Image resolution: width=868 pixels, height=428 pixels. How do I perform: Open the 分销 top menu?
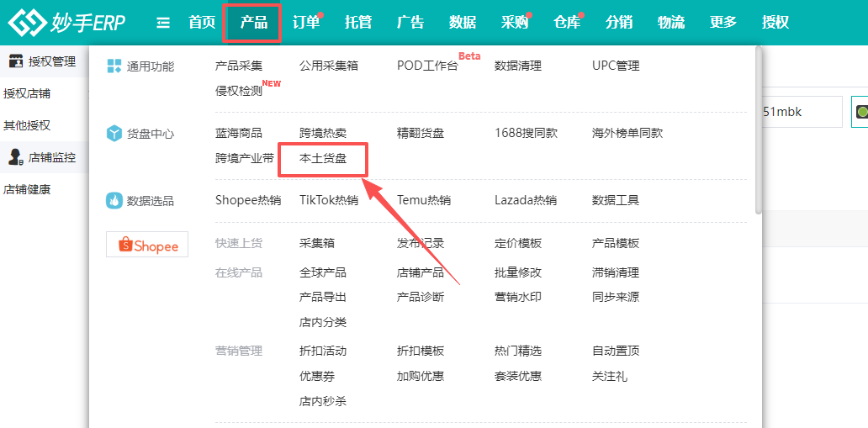point(619,23)
